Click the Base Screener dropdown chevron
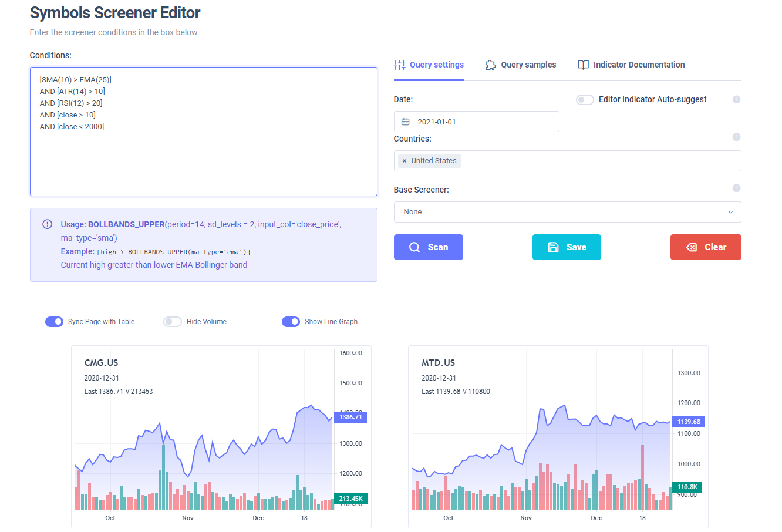 click(730, 212)
